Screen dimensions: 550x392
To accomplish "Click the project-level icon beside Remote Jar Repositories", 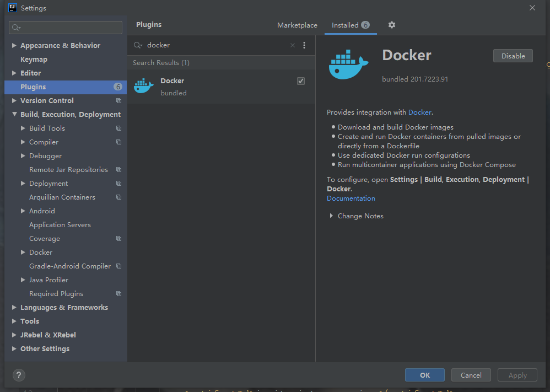I will click(119, 170).
